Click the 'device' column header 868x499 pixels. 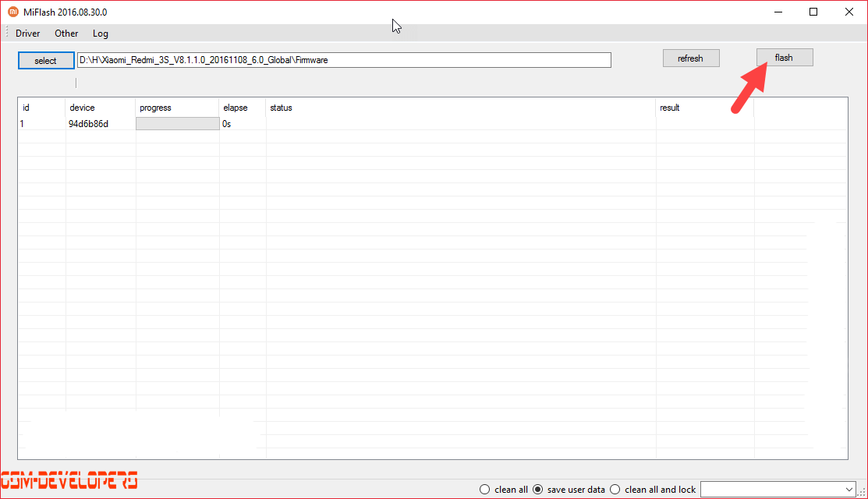click(100, 108)
